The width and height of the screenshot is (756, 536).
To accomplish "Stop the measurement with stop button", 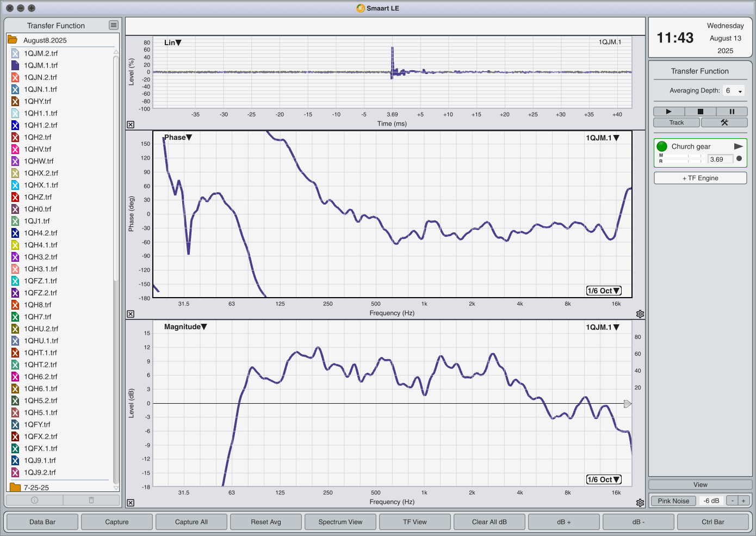I will tap(701, 112).
